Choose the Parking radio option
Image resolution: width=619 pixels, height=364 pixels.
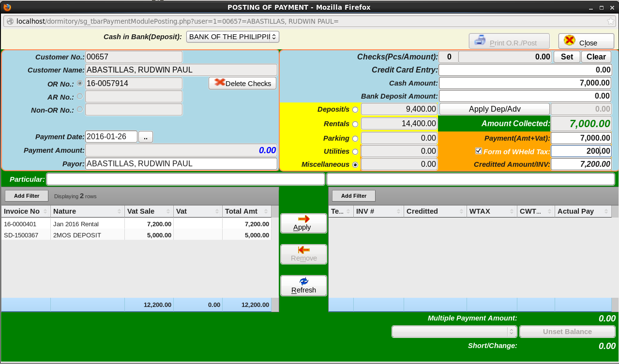tap(355, 139)
